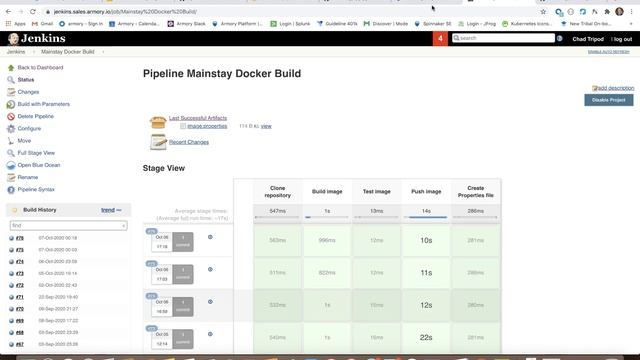Click the search help icon in header
The width and height of the screenshot is (640, 360).
coord(560,38)
